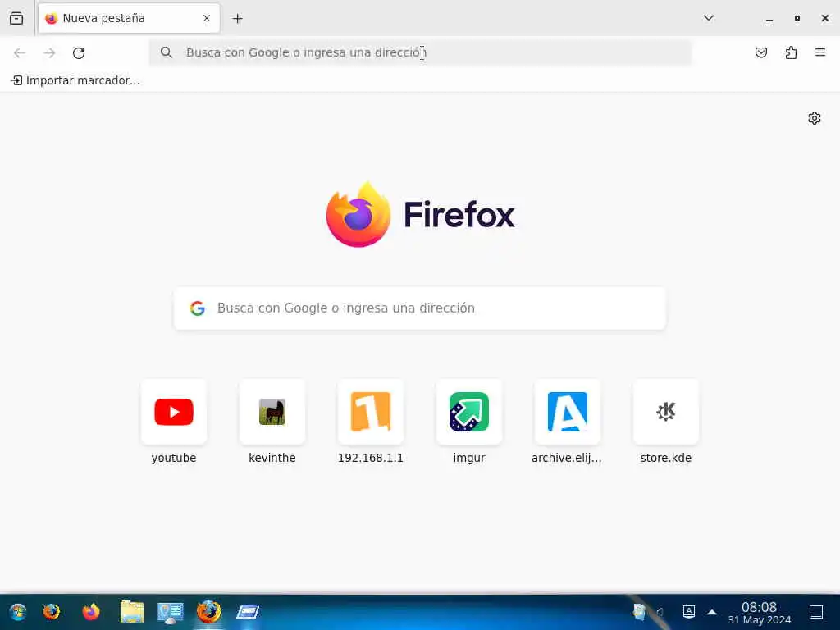Open the clock showing 08:08
The width and height of the screenshot is (840, 630).
click(759, 613)
